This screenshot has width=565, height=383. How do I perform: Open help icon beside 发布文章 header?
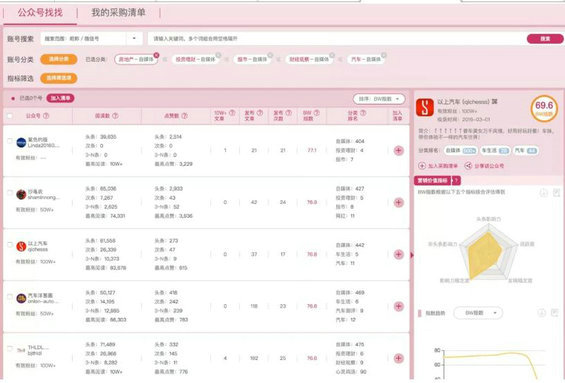click(260, 113)
